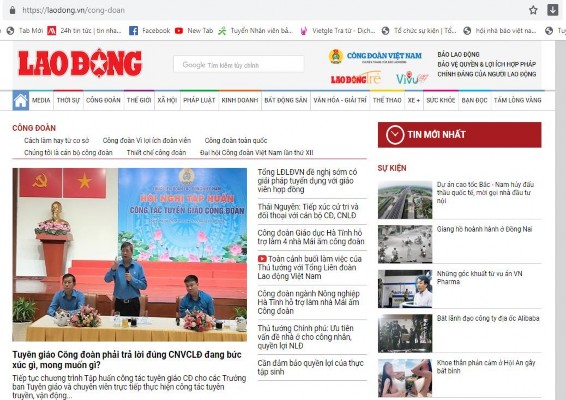Open the Vietgle Tra từ bookmark
566x400 pixels.
coord(338,31)
